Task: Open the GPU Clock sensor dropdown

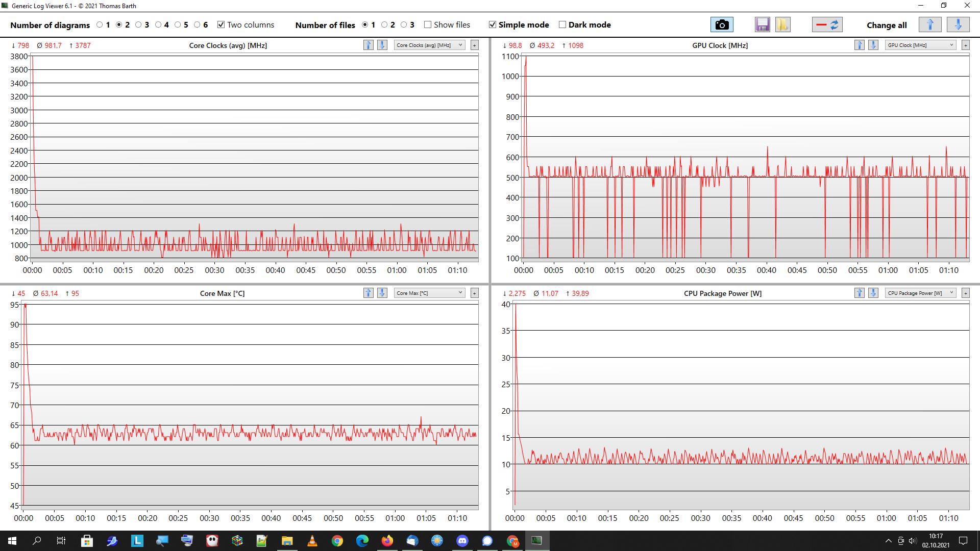Action: (x=920, y=45)
